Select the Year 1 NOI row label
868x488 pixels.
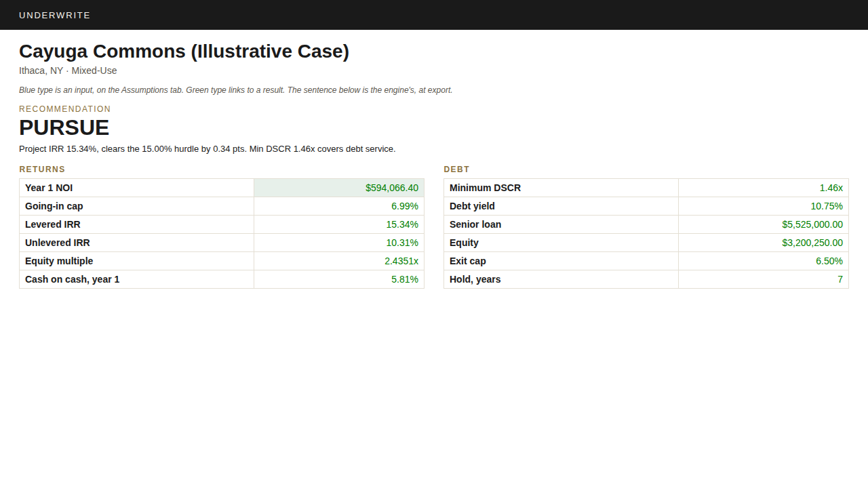(49, 188)
